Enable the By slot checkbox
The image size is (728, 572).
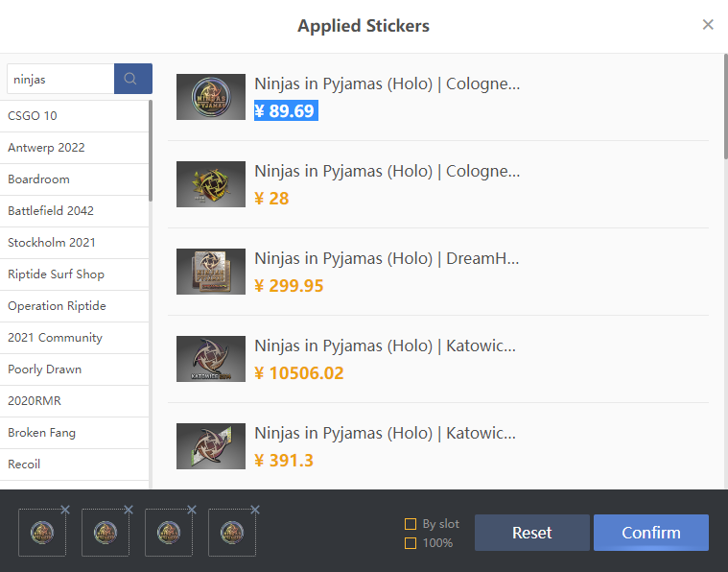click(x=411, y=524)
